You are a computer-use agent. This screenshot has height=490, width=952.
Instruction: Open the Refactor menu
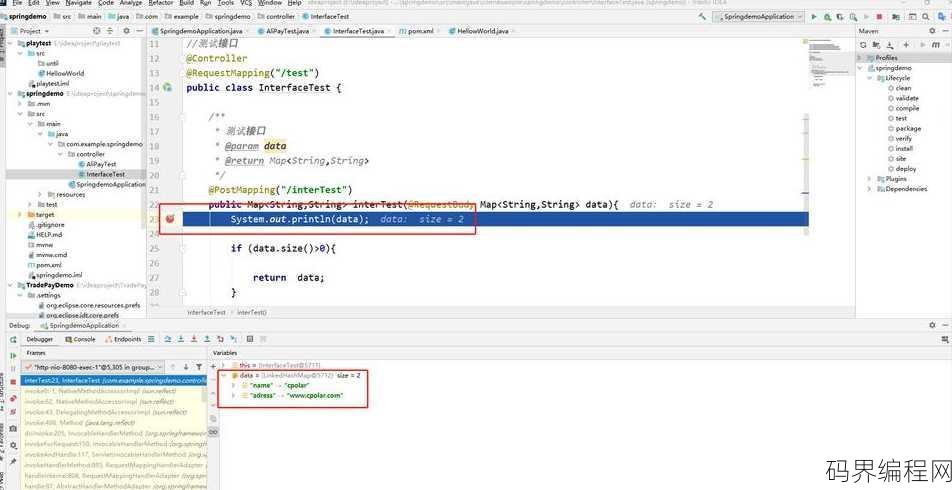160,3
